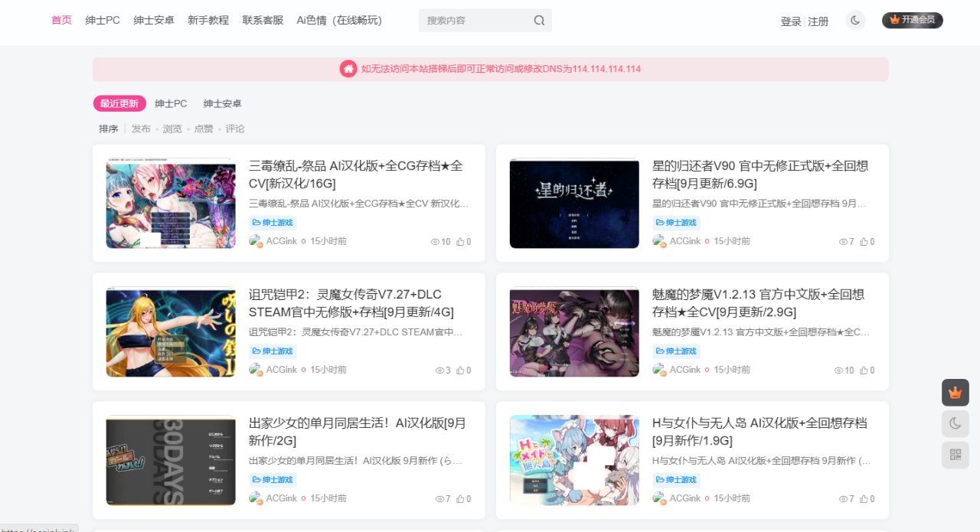
Task: Click 绅士游戏 category tag on 诅咒铠甲2 card
Action: point(273,351)
